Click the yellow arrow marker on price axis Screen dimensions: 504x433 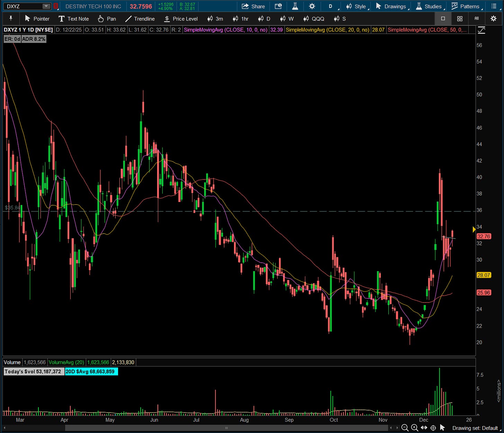(474, 229)
